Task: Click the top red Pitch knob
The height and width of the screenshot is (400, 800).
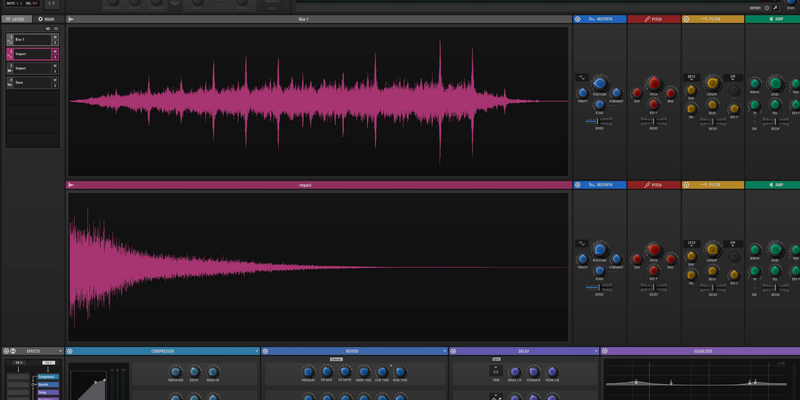Action: coord(653,83)
